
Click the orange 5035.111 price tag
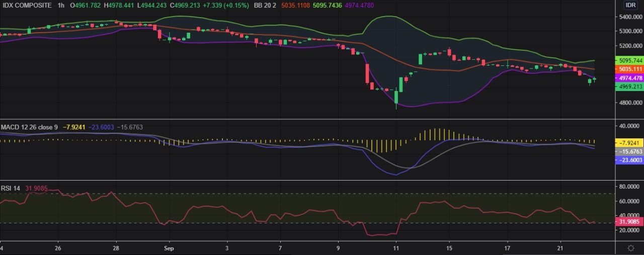629,69
